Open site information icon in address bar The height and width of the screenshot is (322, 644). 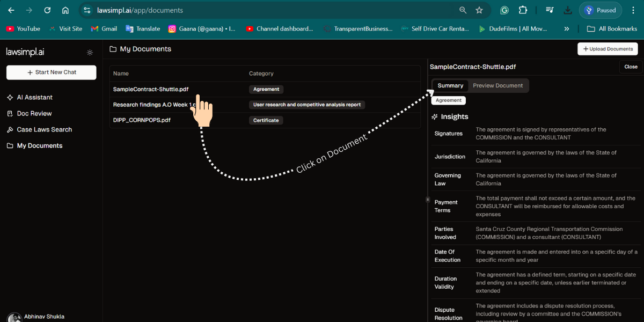coord(87,10)
